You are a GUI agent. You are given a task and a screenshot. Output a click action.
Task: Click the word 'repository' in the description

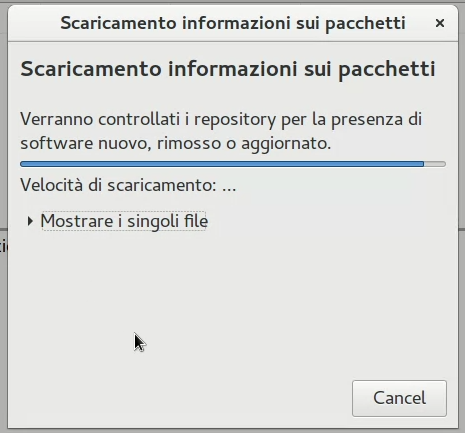point(235,120)
